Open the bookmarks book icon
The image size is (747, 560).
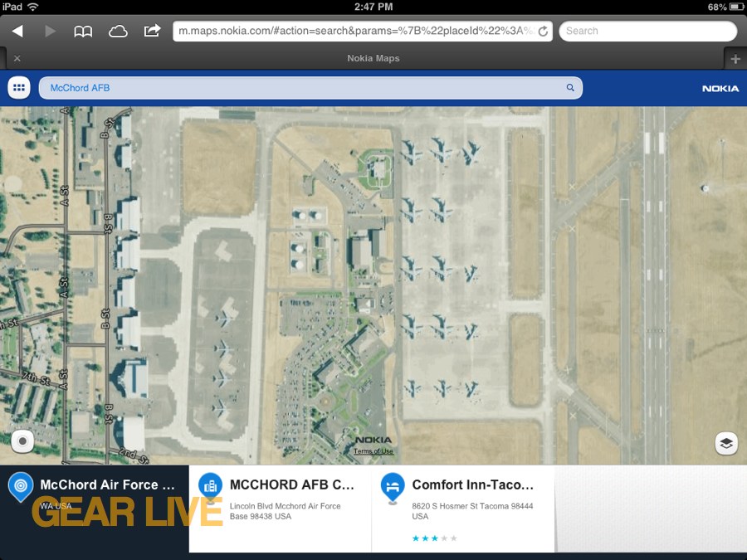point(83,32)
